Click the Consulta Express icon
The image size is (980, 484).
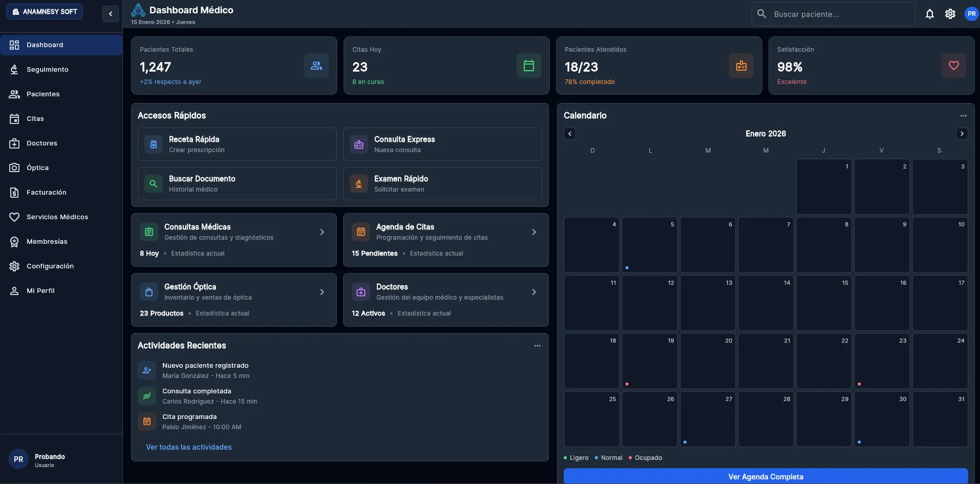pos(359,144)
